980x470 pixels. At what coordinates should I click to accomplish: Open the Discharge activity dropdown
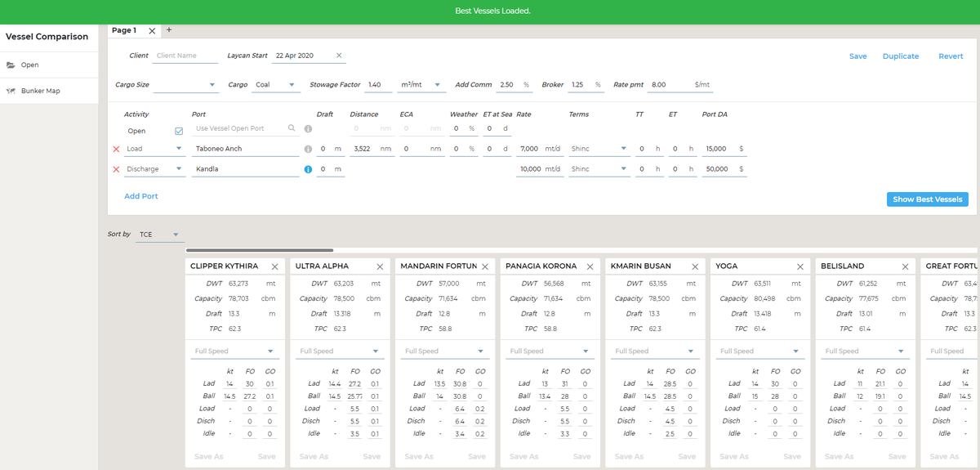(155, 169)
